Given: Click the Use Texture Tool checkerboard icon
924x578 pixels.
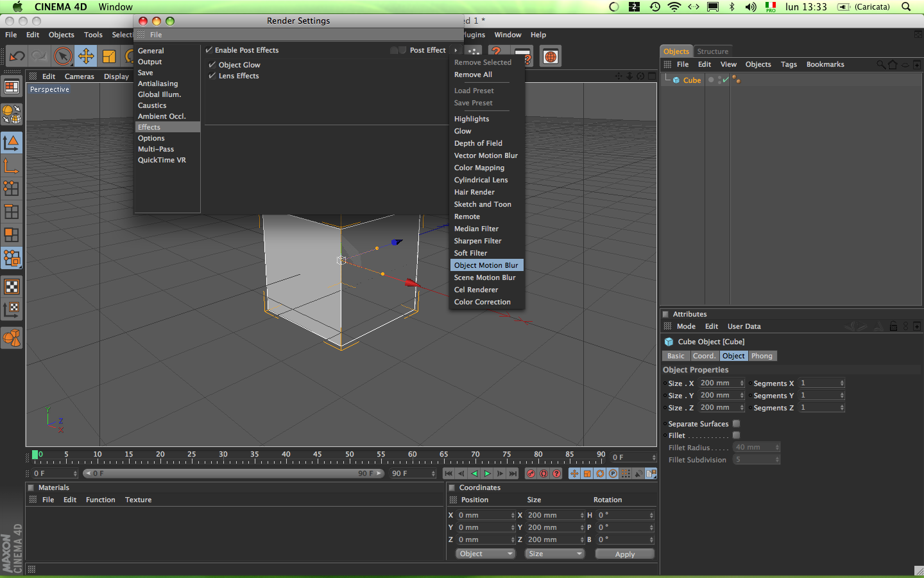Looking at the screenshot, I should point(12,286).
